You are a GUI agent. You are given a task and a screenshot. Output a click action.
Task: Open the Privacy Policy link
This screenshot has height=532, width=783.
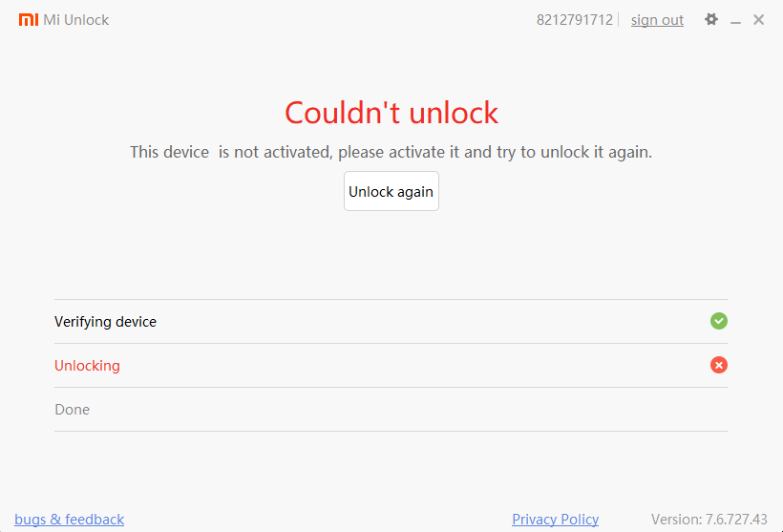tap(556, 520)
